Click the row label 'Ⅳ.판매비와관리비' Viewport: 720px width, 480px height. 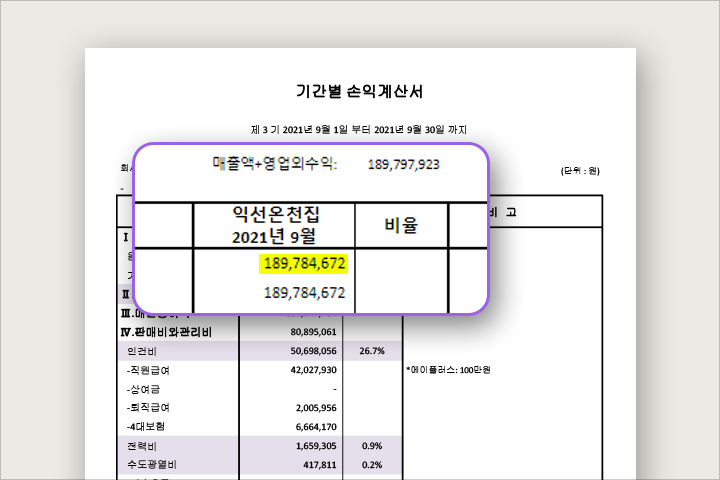point(166,332)
